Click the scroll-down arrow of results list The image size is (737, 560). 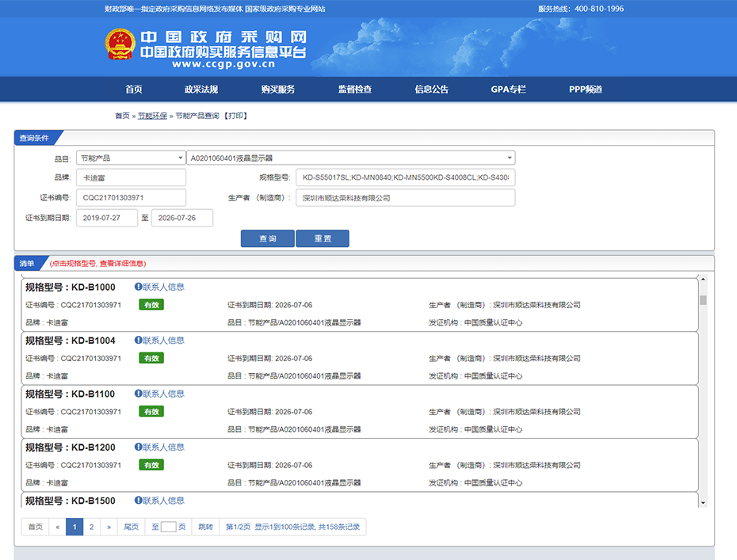(x=703, y=502)
